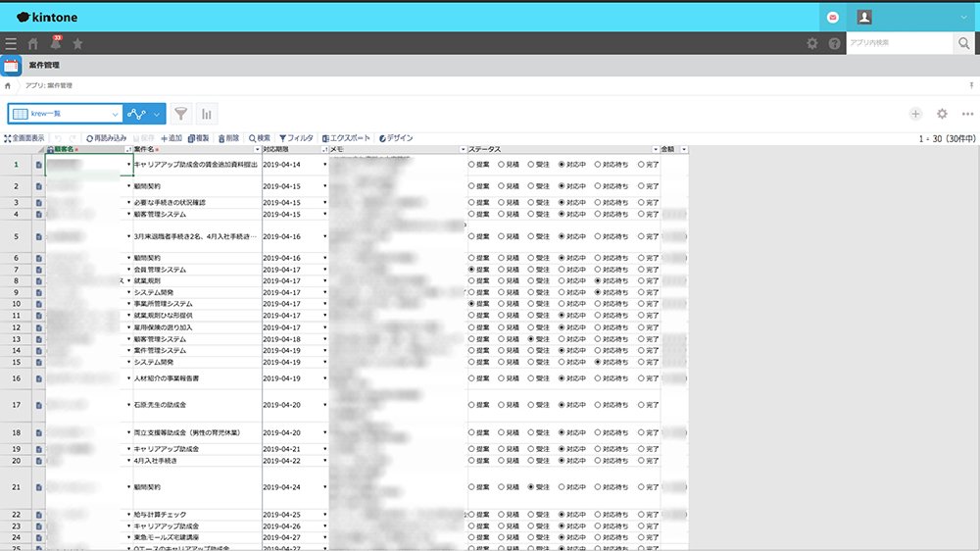
Task: Open the three-dots options menu
Action: coord(967,114)
